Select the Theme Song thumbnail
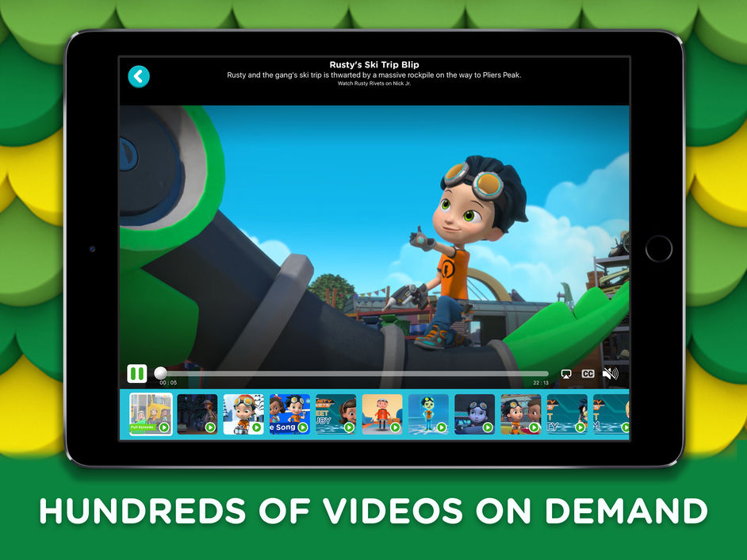Viewport: 747px width, 560px height. click(289, 412)
